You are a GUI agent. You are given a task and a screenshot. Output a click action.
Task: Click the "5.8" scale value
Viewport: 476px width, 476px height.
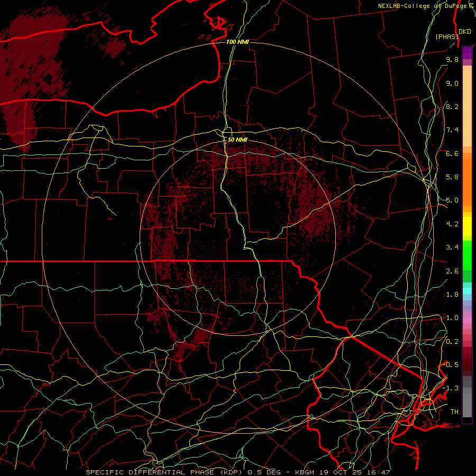coord(452,177)
